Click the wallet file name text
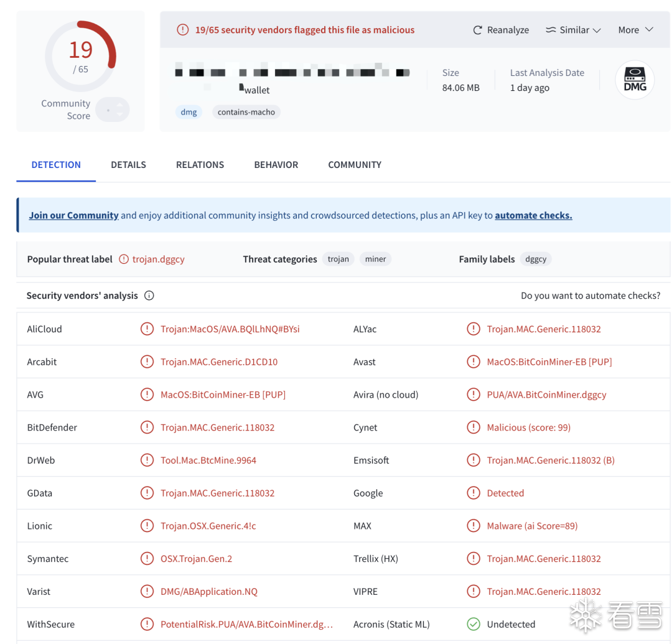 [x=257, y=90]
